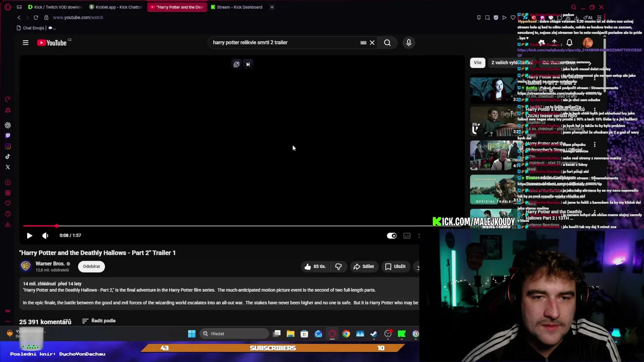The width and height of the screenshot is (644, 362).
Task: Go to the YouTube home logo
Action: 52,43
